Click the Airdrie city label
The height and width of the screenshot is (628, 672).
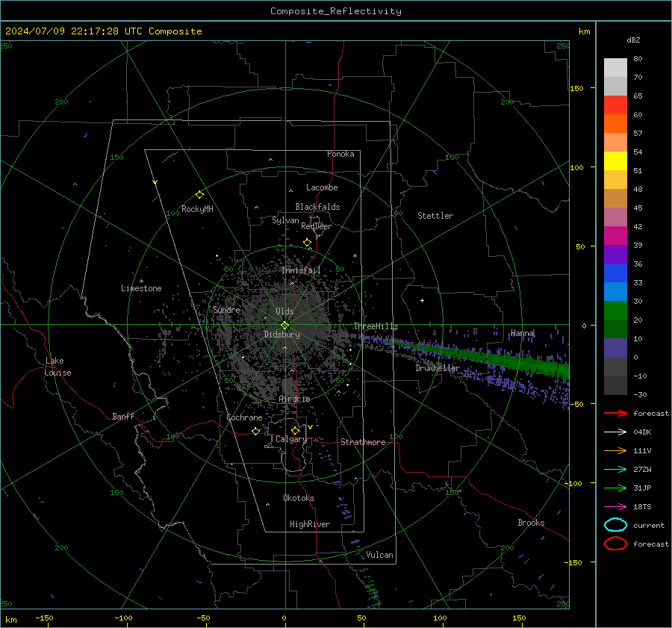point(294,399)
